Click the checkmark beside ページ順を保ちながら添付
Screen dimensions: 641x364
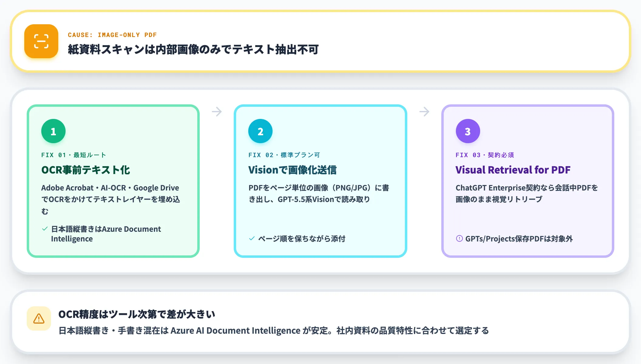tap(252, 238)
